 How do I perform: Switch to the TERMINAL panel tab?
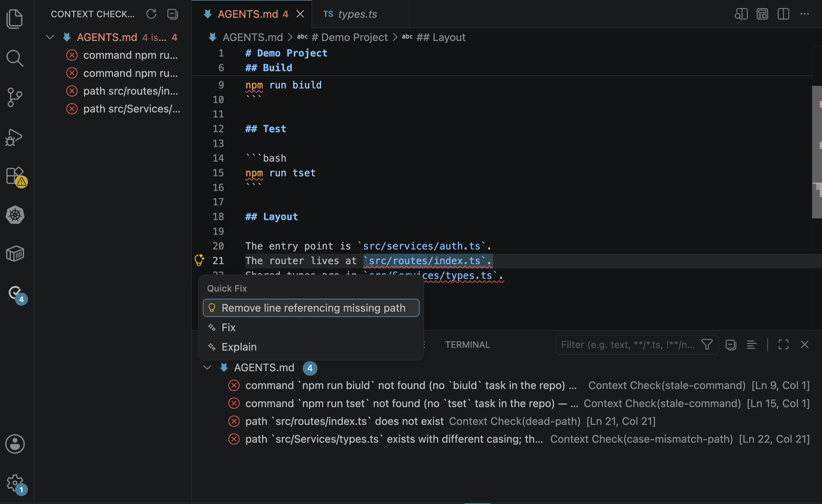click(x=467, y=344)
